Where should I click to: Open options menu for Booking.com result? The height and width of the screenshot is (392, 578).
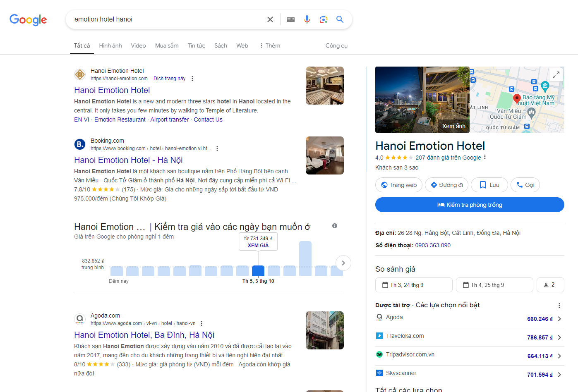[x=217, y=148]
